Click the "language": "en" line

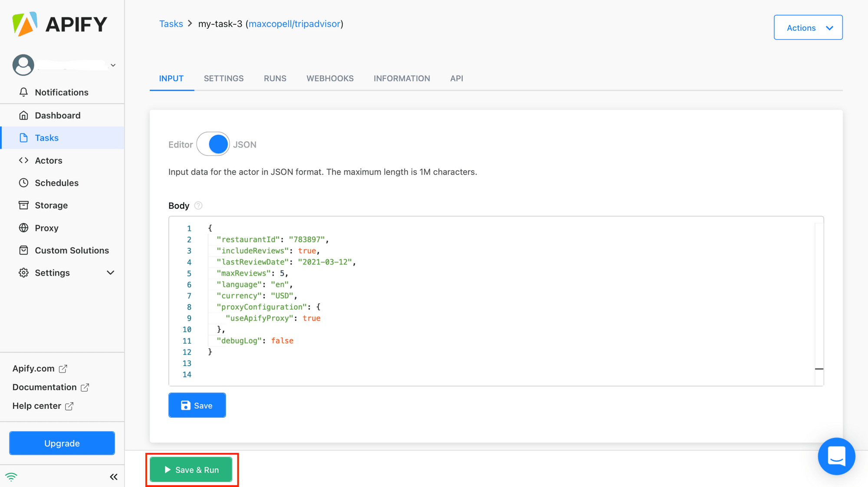point(255,284)
